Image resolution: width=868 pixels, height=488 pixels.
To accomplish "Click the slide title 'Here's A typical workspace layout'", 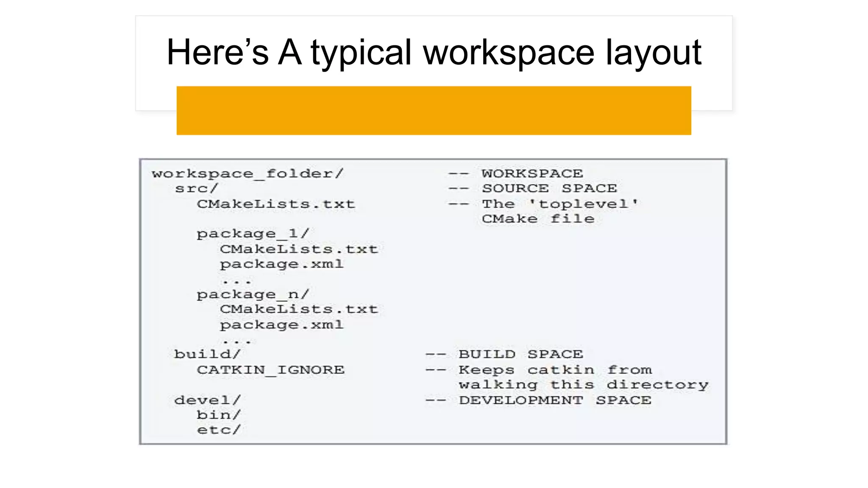I will click(434, 53).
